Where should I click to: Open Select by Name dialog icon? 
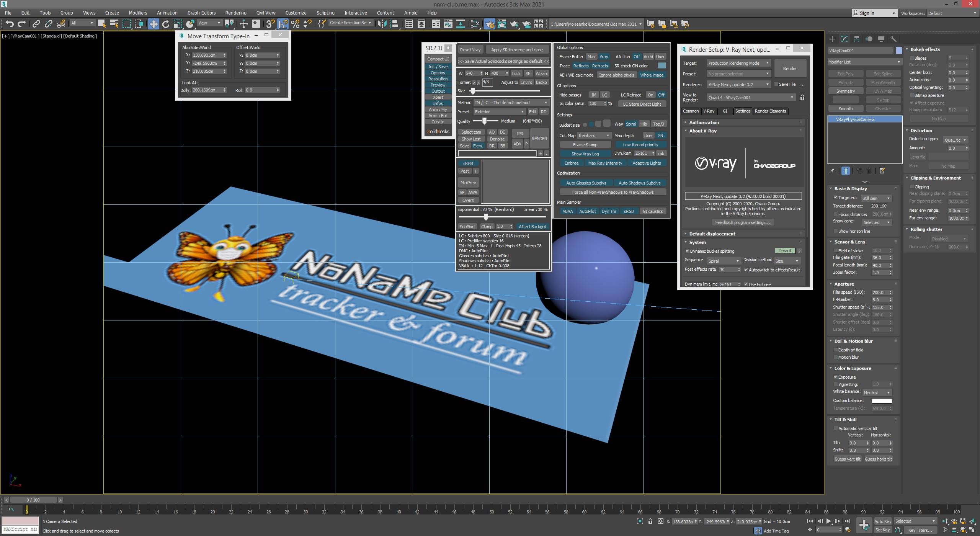114,24
